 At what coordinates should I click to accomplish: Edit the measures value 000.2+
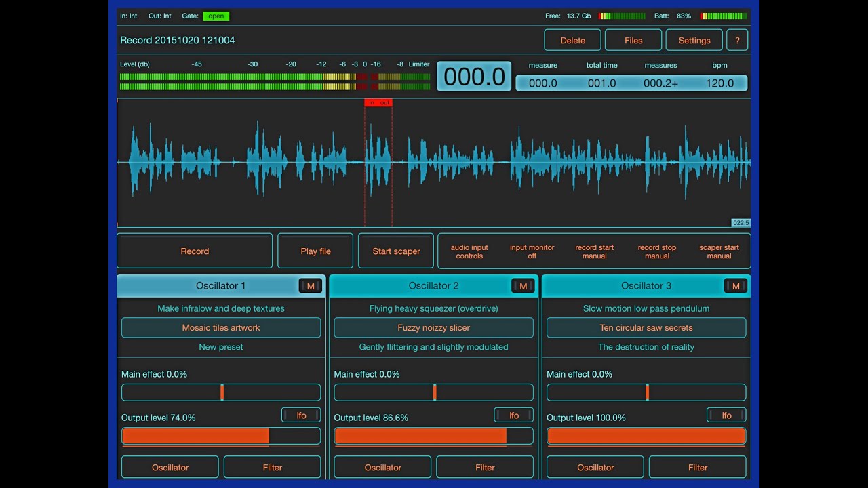point(660,83)
